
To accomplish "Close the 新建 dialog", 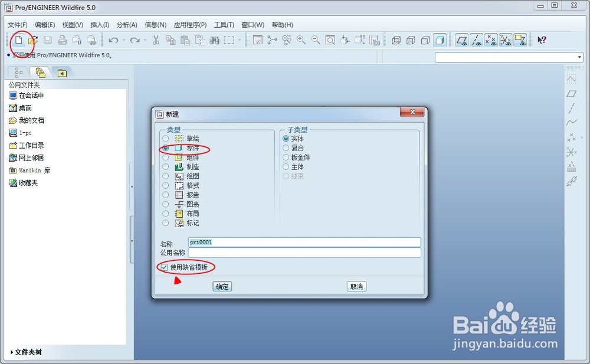I will click(x=412, y=112).
